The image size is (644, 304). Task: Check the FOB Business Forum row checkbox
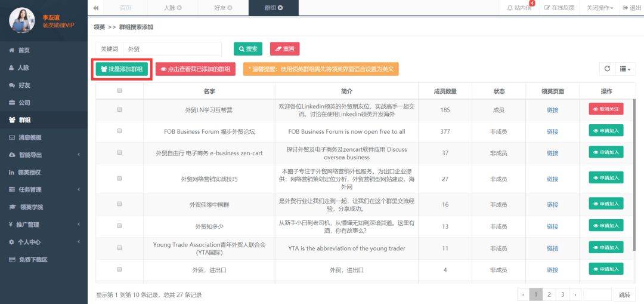(119, 131)
